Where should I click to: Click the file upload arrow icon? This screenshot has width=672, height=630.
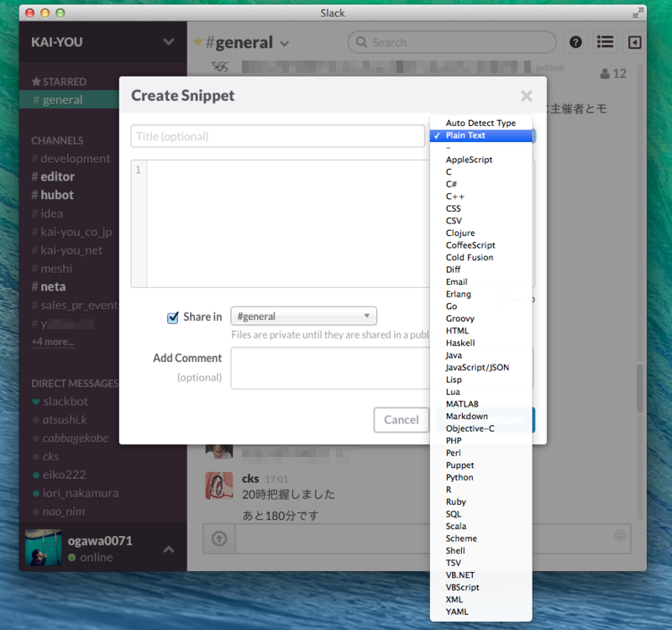219,538
